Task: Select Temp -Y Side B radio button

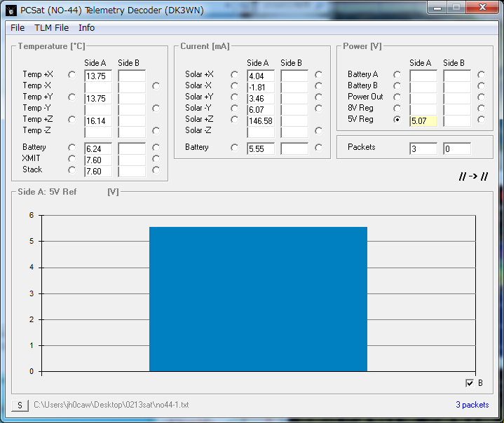Action: pos(156,109)
